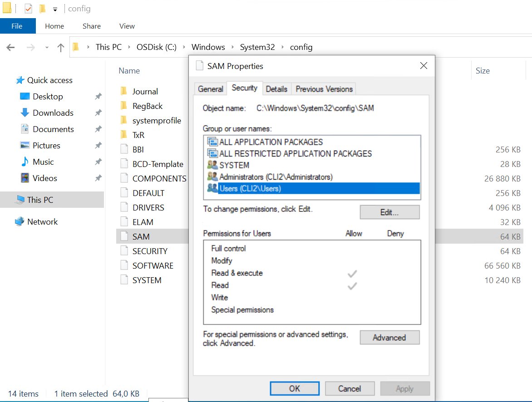Switch to General tab in SAM Properties
532x402 pixels.
(211, 89)
